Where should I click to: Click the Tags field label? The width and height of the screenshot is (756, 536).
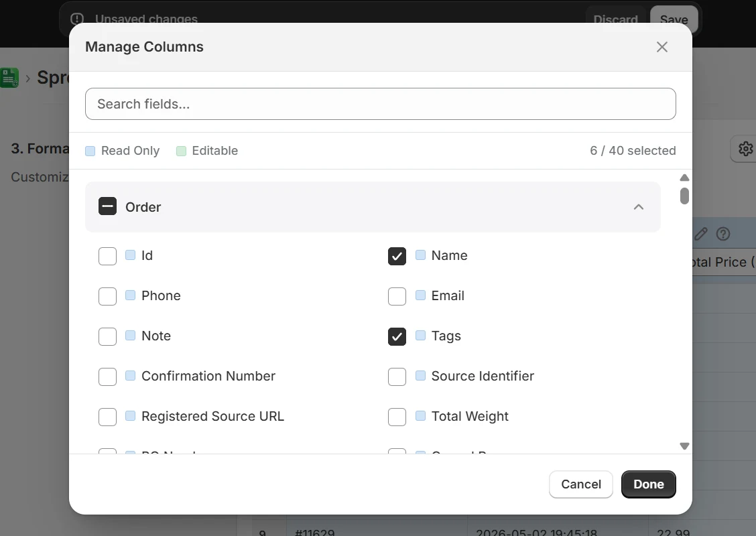point(446,336)
